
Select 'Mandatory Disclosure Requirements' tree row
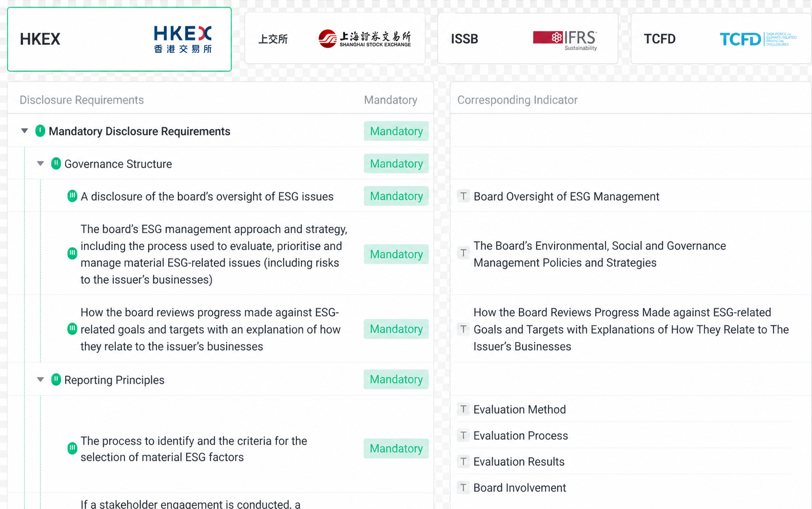[x=220, y=131]
